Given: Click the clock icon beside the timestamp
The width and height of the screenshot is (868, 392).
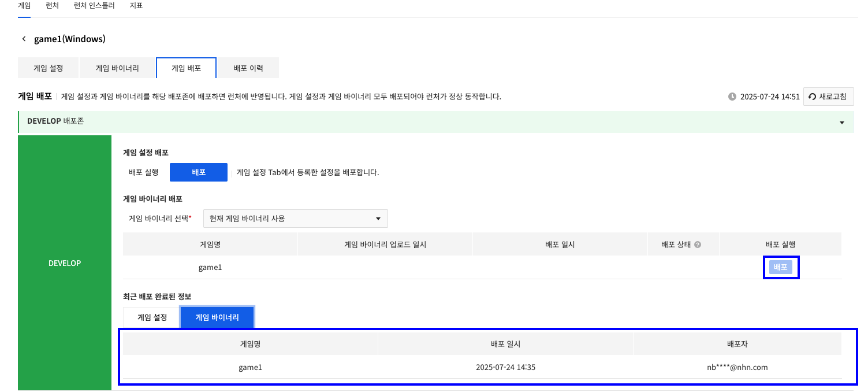Looking at the screenshot, I should tap(732, 97).
